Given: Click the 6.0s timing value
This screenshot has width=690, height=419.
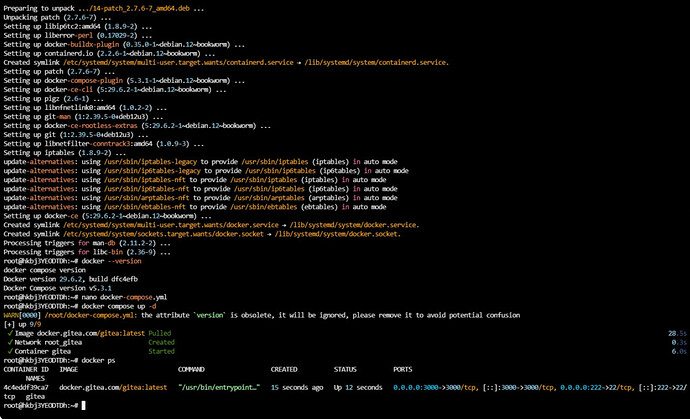Looking at the screenshot, I should (x=679, y=351).
